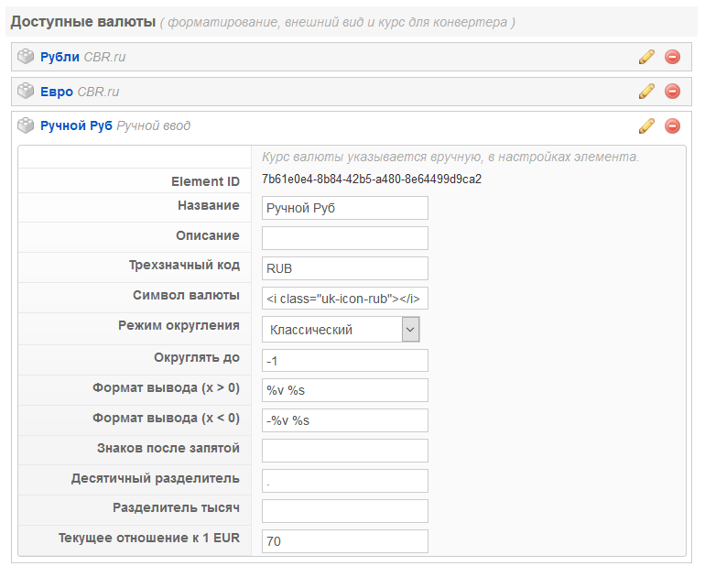This screenshot has width=705, height=588.
Task: Click the pencil edit icon for Евро
Action: [646, 92]
